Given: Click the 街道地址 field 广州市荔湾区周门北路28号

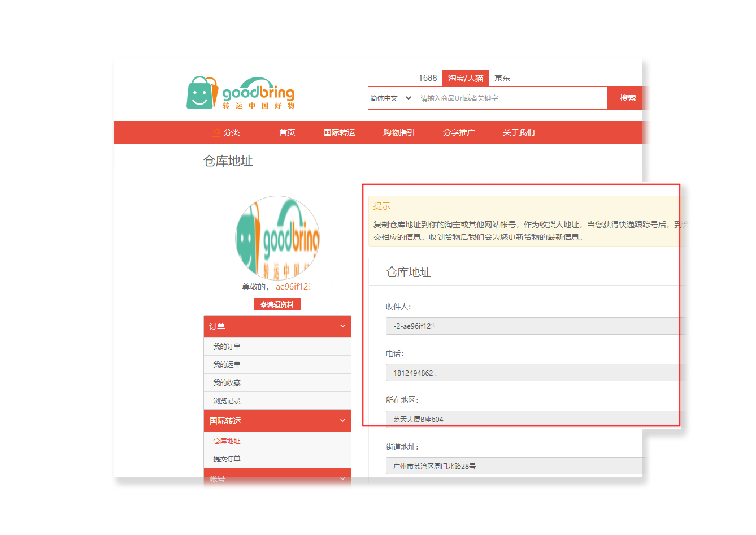Looking at the screenshot, I should click(x=516, y=466).
